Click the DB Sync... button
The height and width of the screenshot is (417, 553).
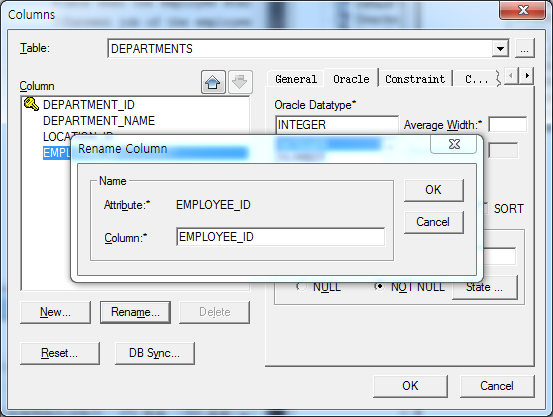154,353
